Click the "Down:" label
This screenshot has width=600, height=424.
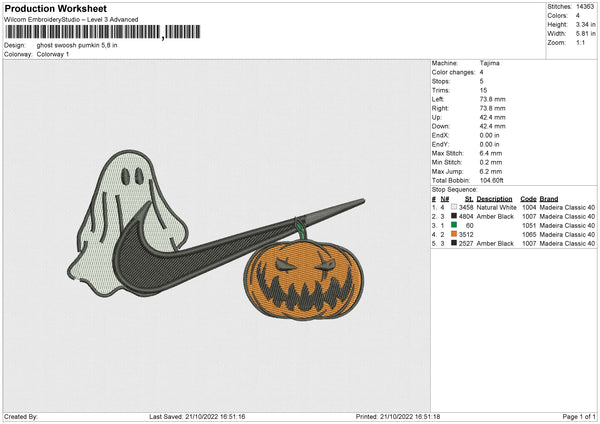coord(440,126)
